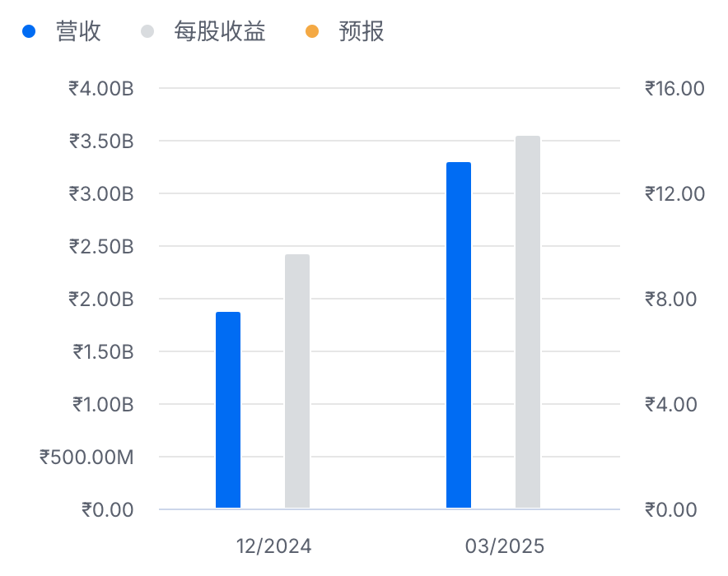
Task: Click the ₹4.00B left axis label
Action: click(100, 88)
